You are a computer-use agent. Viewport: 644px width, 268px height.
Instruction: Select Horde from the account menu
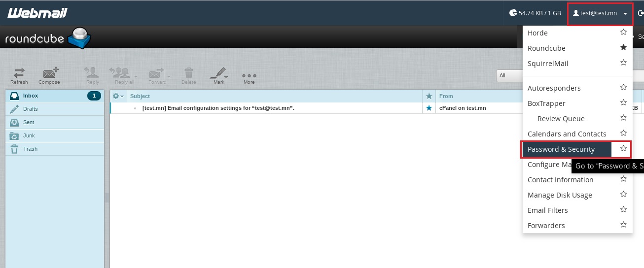click(537, 33)
